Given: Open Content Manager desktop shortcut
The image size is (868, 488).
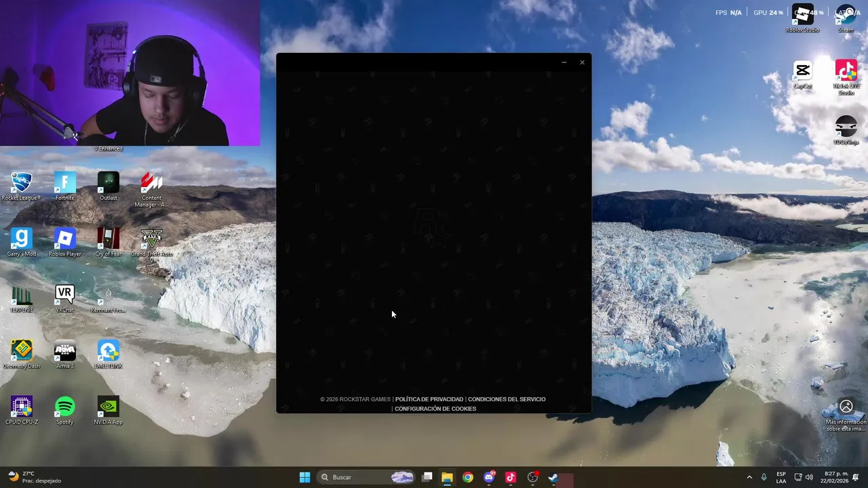Looking at the screenshot, I should 151,190.
